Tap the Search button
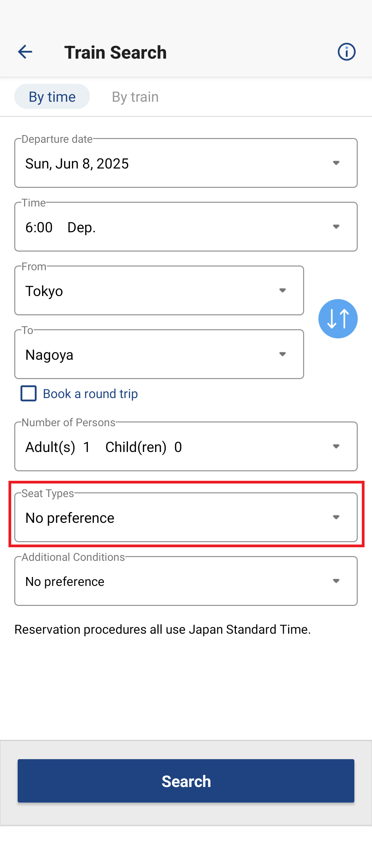This screenshot has height=868, width=372. tap(186, 781)
